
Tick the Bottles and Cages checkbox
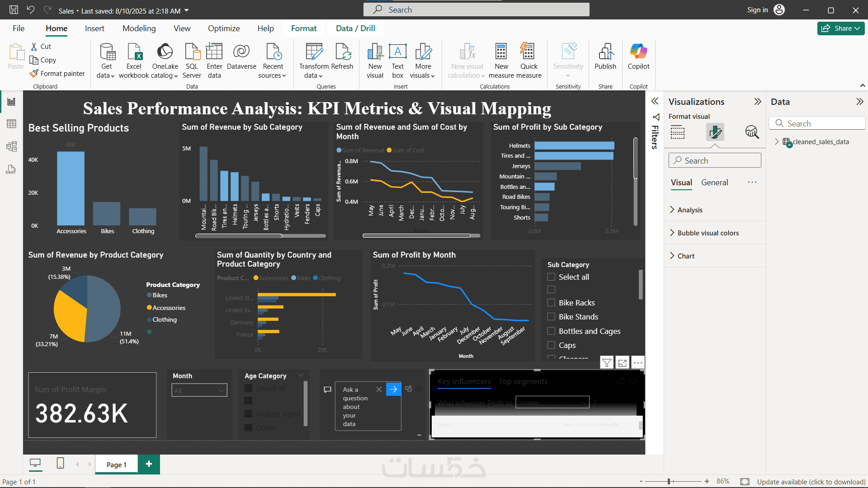(551, 331)
